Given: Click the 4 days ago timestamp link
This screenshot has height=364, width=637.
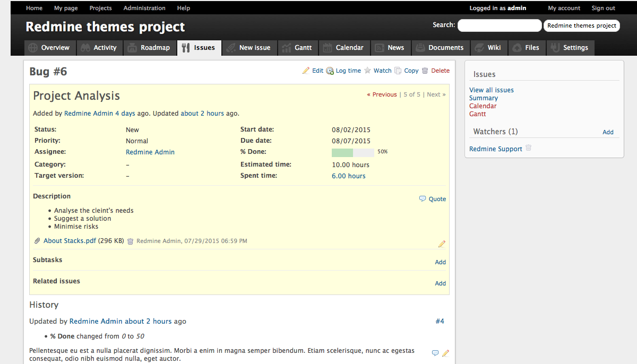Looking at the screenshot, I should [125, 114].
